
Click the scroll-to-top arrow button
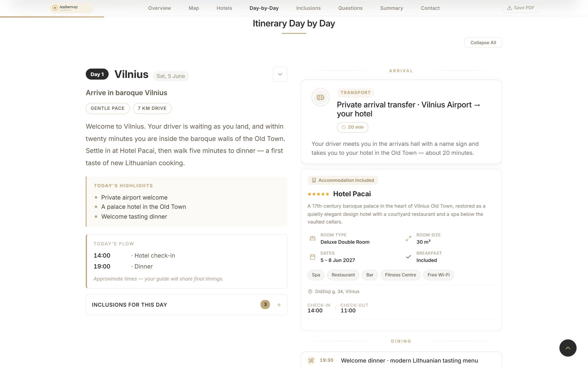click(x=568, y=348)
